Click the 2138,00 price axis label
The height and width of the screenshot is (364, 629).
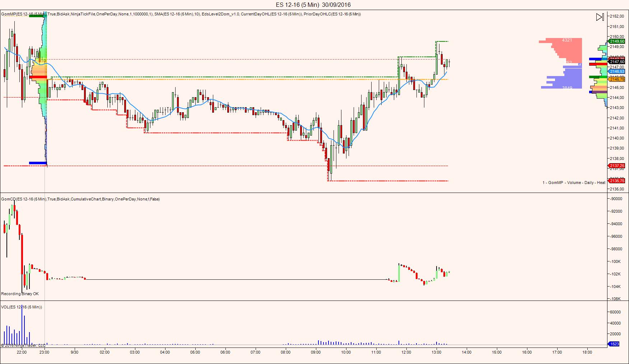(617, 159)
